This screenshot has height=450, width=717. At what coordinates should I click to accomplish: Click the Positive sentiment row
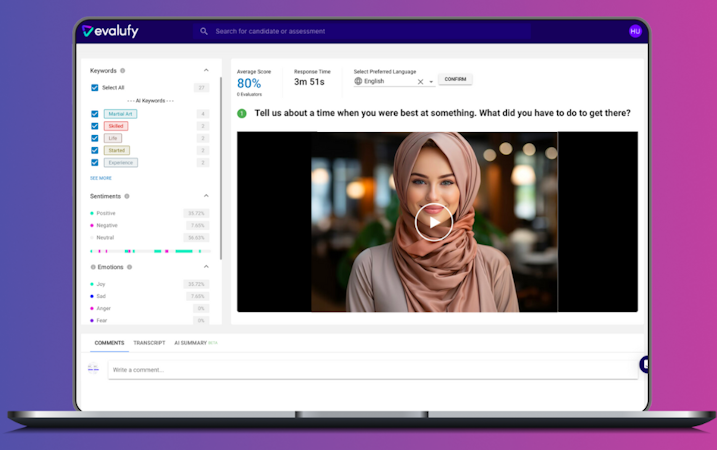150,213
